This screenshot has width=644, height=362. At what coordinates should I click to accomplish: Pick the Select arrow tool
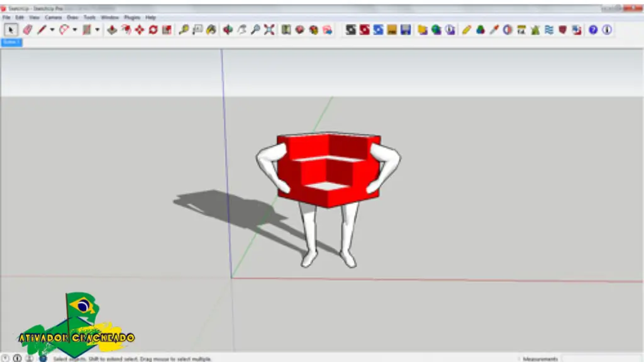pyautogui.click(x=11, y=30)
